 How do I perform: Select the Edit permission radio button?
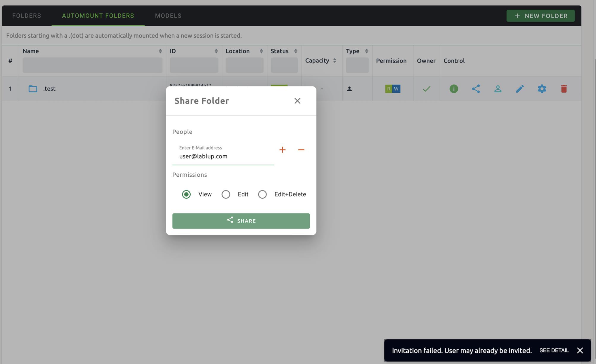pos(226,194)
